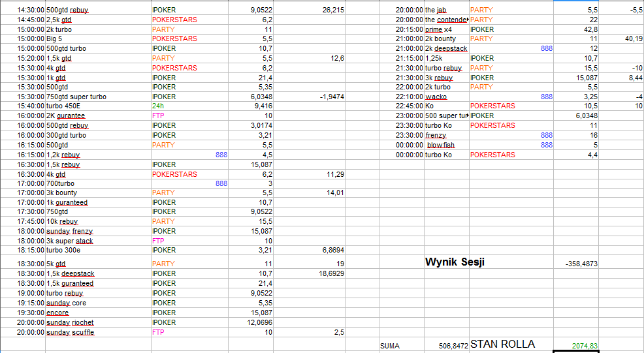Click the result value '6,8694'

310,250
